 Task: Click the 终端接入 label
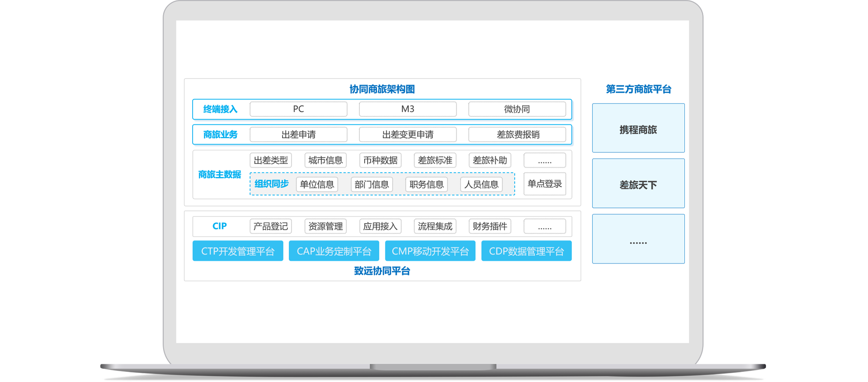point(220,109)
